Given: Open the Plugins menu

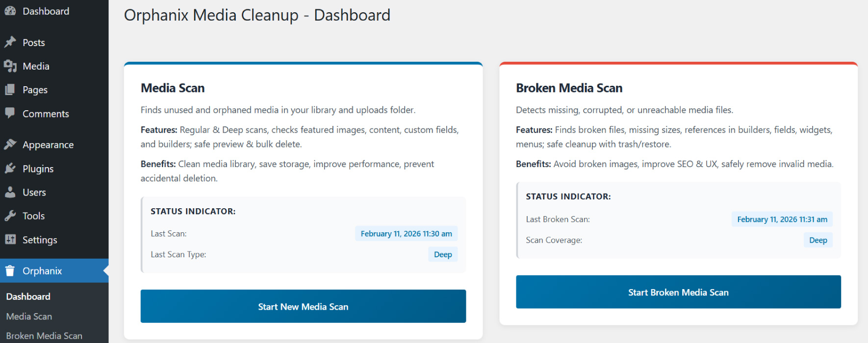Looking at the screenshot, I should pos(54,169).
